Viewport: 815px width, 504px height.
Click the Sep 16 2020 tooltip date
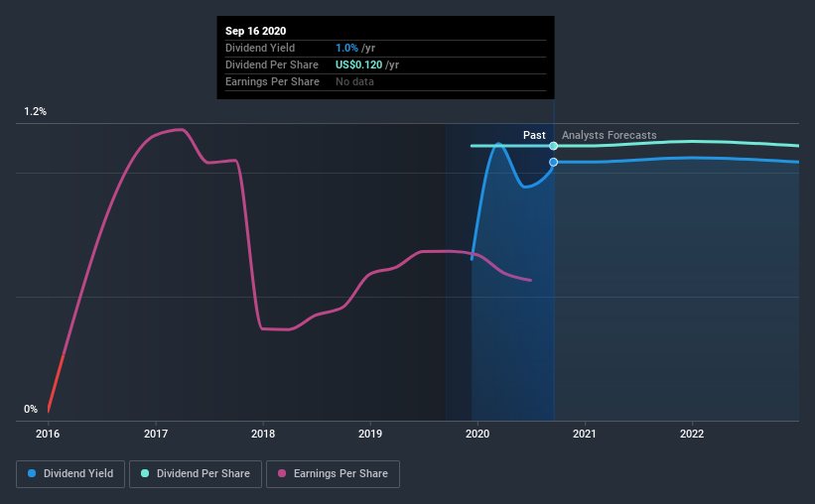coord(256,31)
